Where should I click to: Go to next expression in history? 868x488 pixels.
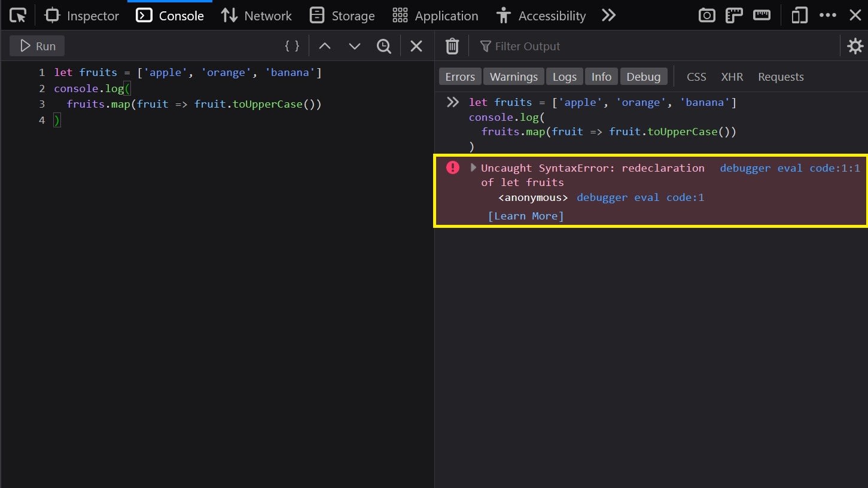click(x=355, y=46)
